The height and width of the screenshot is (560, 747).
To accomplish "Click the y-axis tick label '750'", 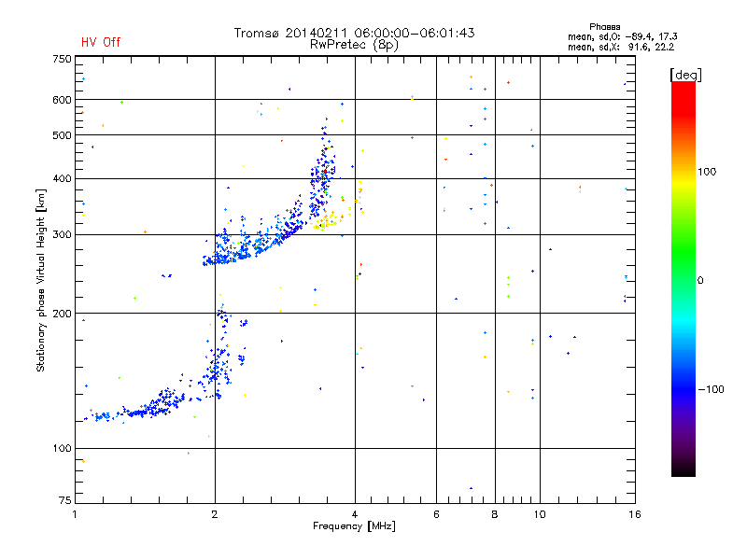I will [62, 59].
